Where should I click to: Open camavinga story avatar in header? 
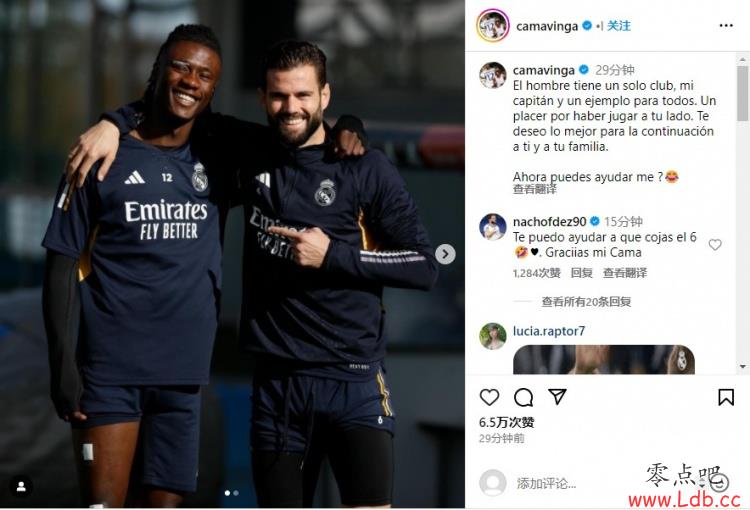click(x=492, y=25)
